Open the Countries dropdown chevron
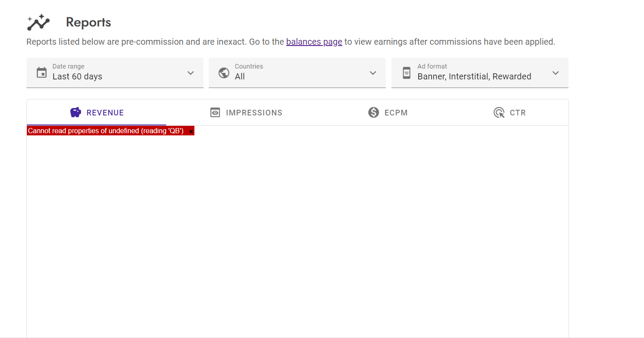Viewport: 644px width, 338px height. (x=373, y=73)
